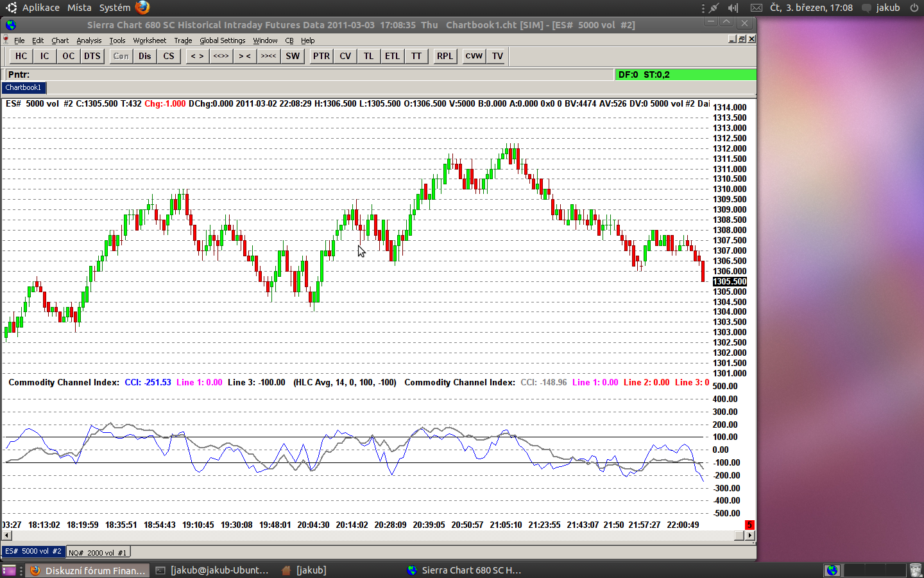Select the CV chart values tool
This screenshot has height=578, width=924.
345,56
